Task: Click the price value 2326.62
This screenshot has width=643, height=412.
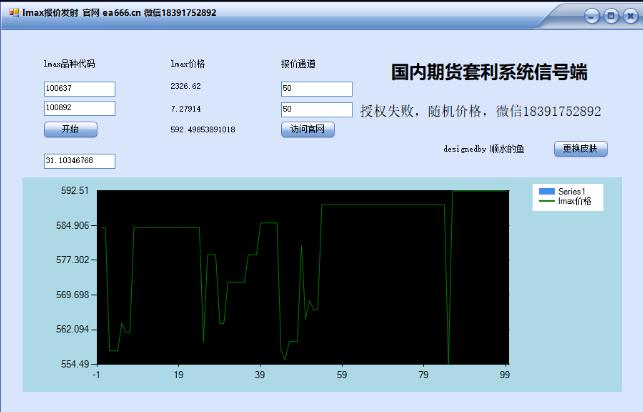Action: click(185, 86)
